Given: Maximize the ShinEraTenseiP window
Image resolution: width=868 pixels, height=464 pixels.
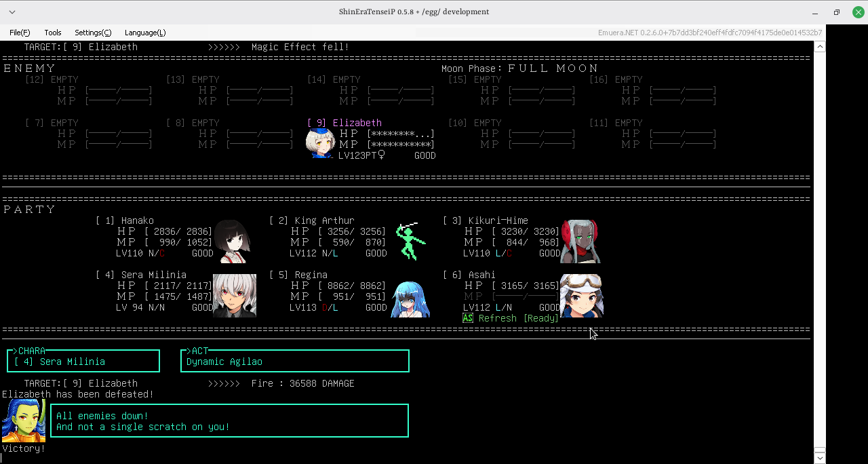Looking at the screenshot, I should 836,12.
